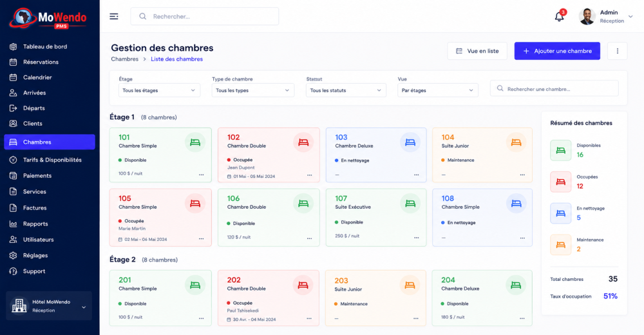Open more options on room 107 card
This screenshot has width=644, height=335.
[x=417, y=238]
